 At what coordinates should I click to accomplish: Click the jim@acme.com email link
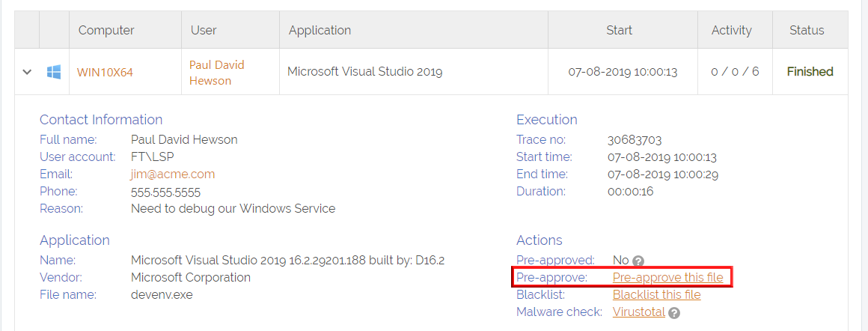173,174
